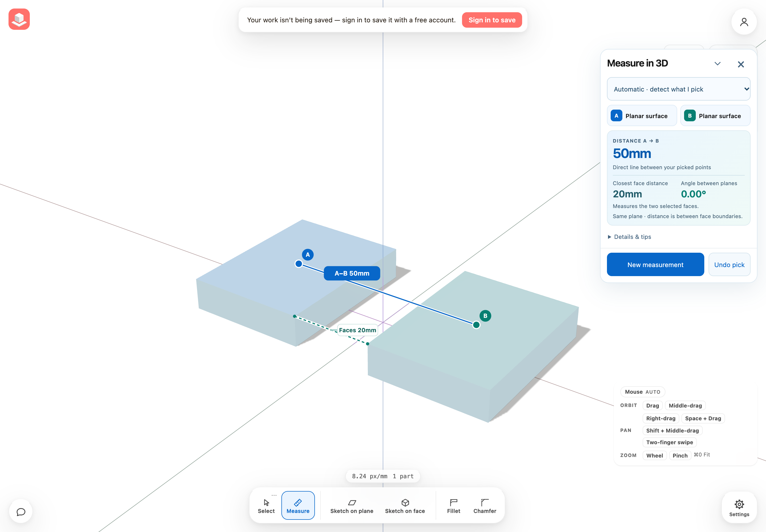Click the Two-finger swipe hint
Image resolution: width=766 pixels, height=532 pixels.
click(669, 442)
